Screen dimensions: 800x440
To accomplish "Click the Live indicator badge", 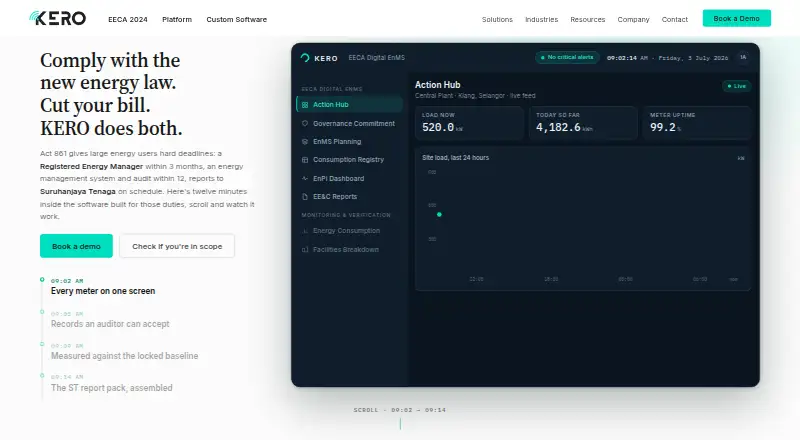I will 737,86.
